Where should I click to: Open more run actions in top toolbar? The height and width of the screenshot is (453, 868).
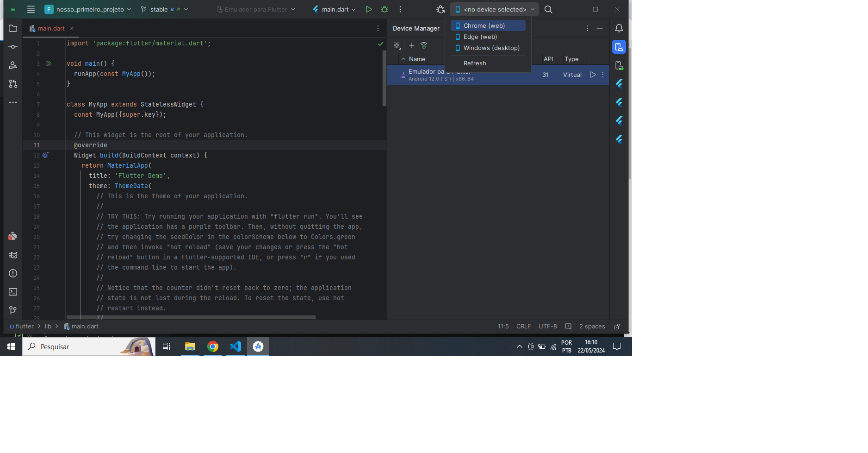point(400,9)
